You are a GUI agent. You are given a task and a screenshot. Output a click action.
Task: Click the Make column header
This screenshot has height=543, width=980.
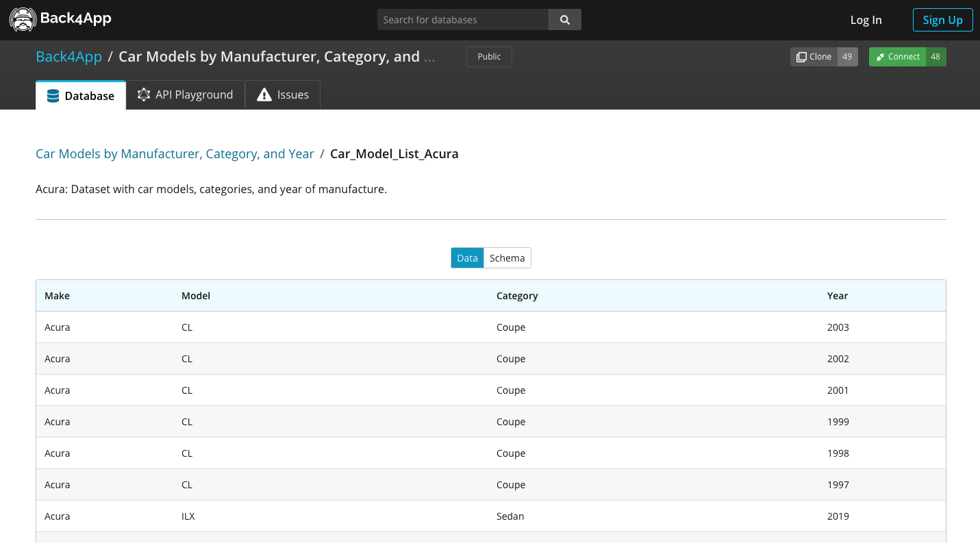(x=57, y=296)
